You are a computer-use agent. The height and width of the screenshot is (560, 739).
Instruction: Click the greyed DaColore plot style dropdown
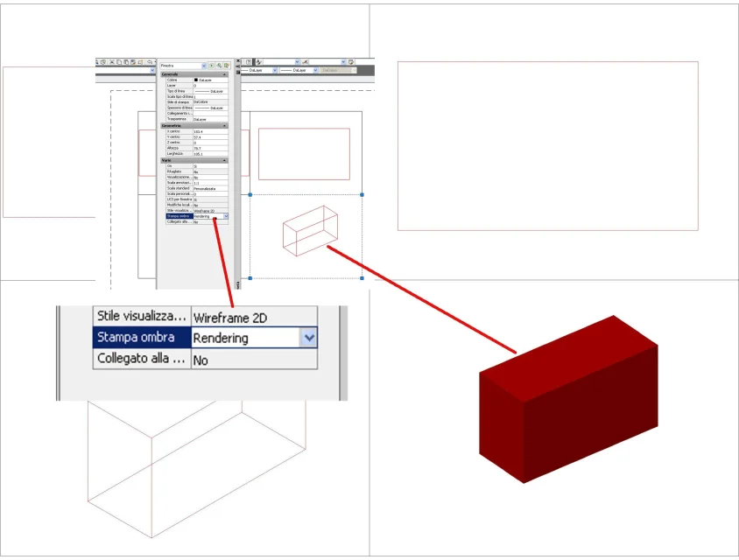[x=338, y=70]
